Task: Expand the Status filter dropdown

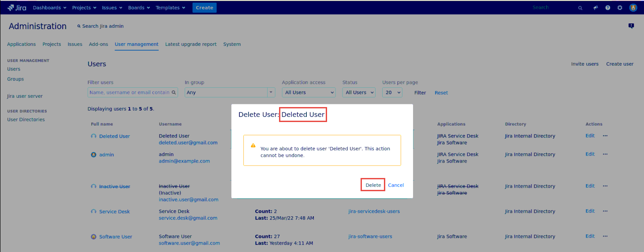Action: (x=358, y=93)
